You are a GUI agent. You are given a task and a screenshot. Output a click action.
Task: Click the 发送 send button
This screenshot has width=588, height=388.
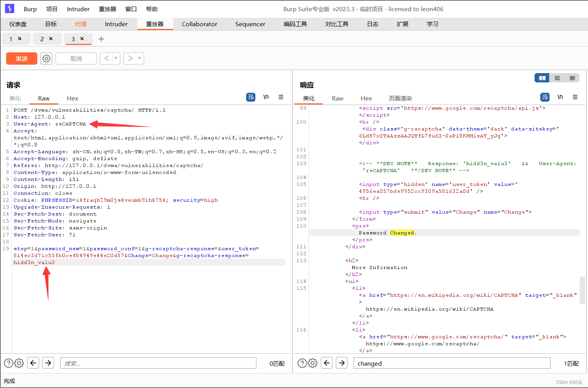pos(22,59)
